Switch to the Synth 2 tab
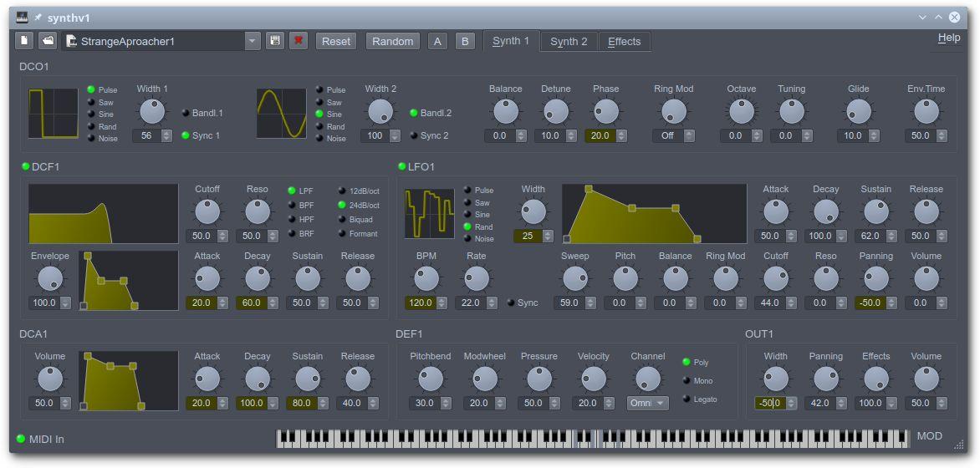This screenshot has width=980, height=468. pyautogui.click(x=569, y=42)
